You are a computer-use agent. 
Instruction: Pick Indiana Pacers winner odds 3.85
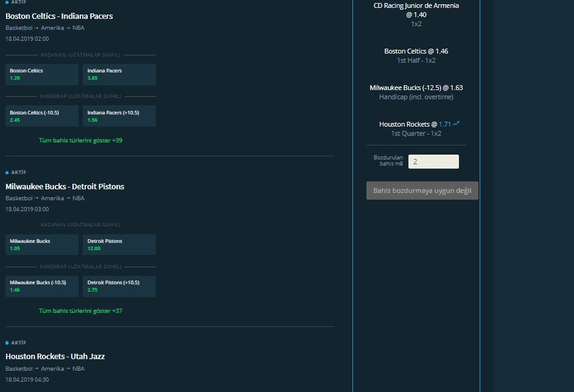click(x=119, y=74)
